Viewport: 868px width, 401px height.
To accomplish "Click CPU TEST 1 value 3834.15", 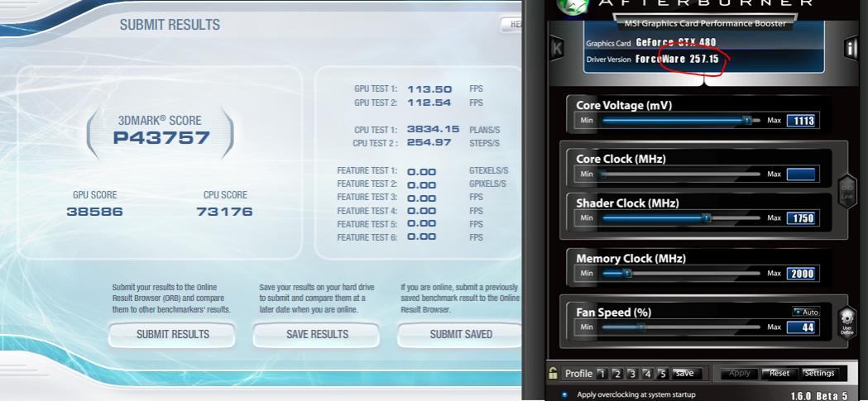I will [x=434, y=129].
